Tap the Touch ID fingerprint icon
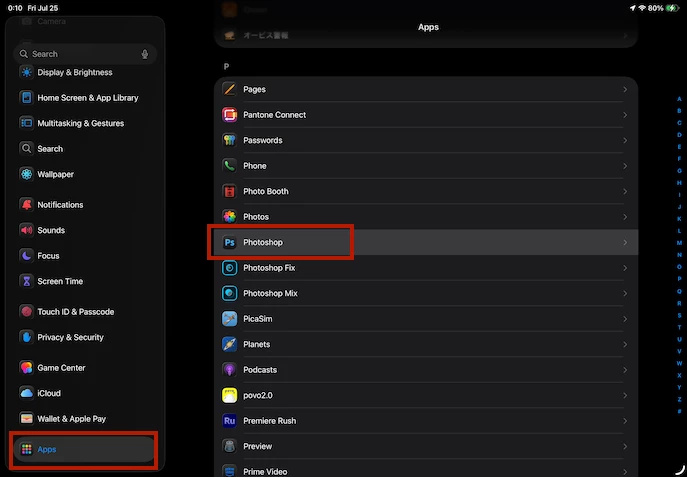687x477 pixels. [27, 312]
